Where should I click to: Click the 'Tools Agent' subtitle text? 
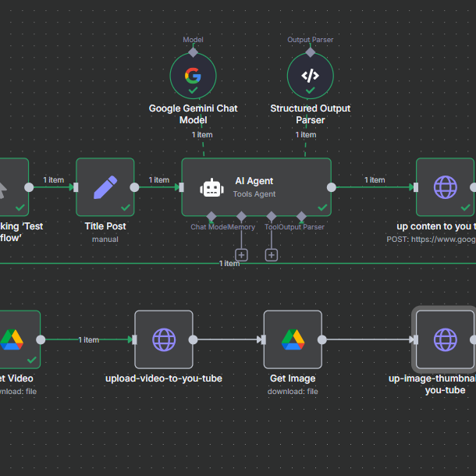(254, 194)
